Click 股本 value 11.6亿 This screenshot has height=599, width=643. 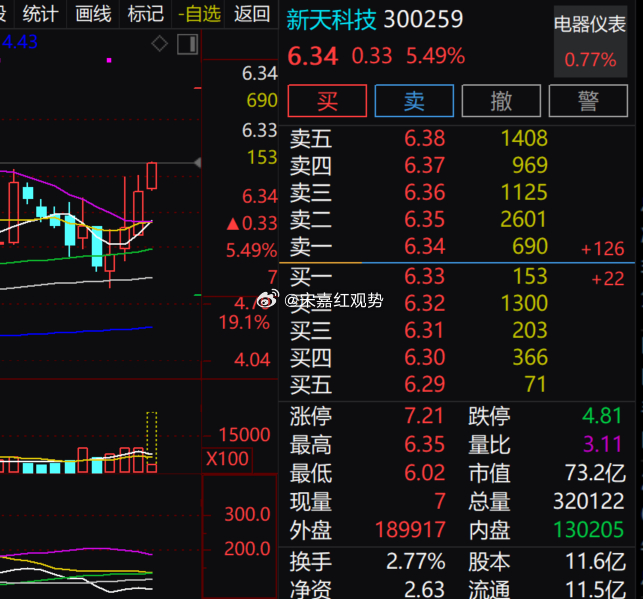[x=595, y=561]
